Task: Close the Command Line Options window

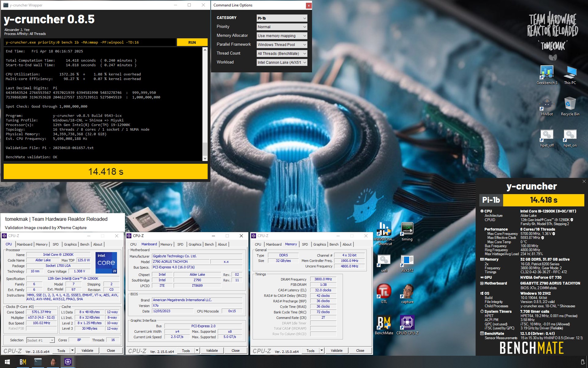Action: 309,6
